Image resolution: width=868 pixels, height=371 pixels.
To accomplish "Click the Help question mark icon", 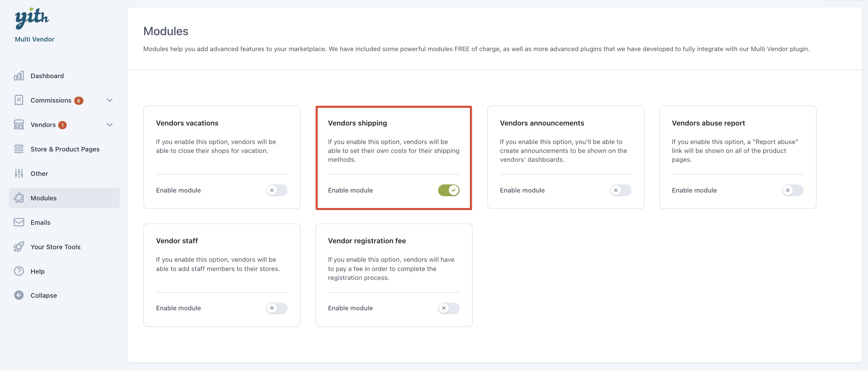I will coord(19,271).
